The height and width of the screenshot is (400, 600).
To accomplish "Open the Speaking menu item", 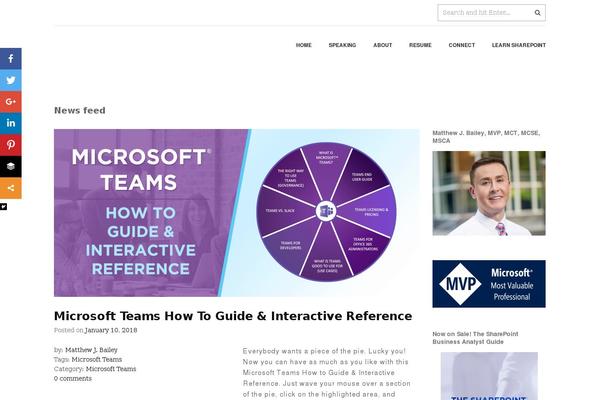I will point(342,45).
